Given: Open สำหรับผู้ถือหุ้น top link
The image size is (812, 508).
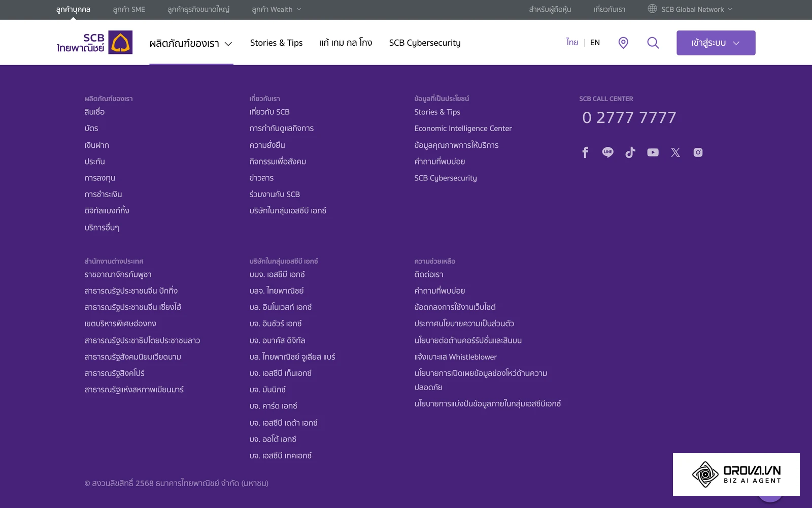Looking at the screenshot, I should click(x=550, y=9).
